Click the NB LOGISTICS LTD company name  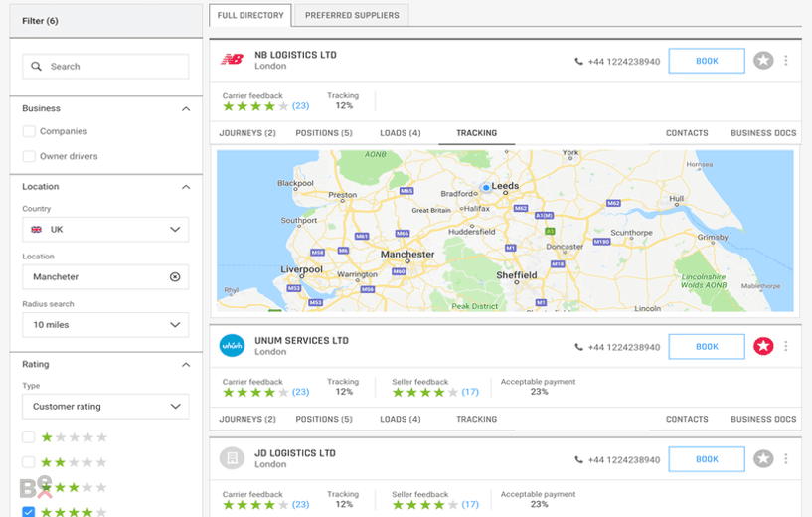click(x=295, y=55)
